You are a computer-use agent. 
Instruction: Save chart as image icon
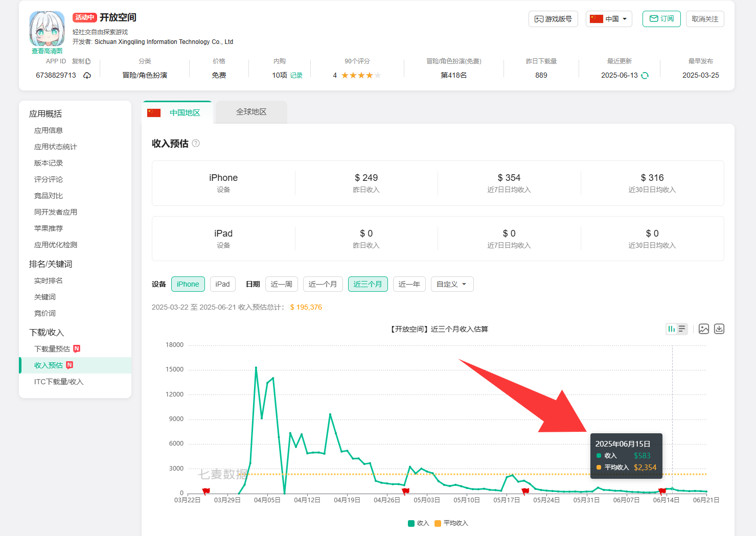pos(704,329)
